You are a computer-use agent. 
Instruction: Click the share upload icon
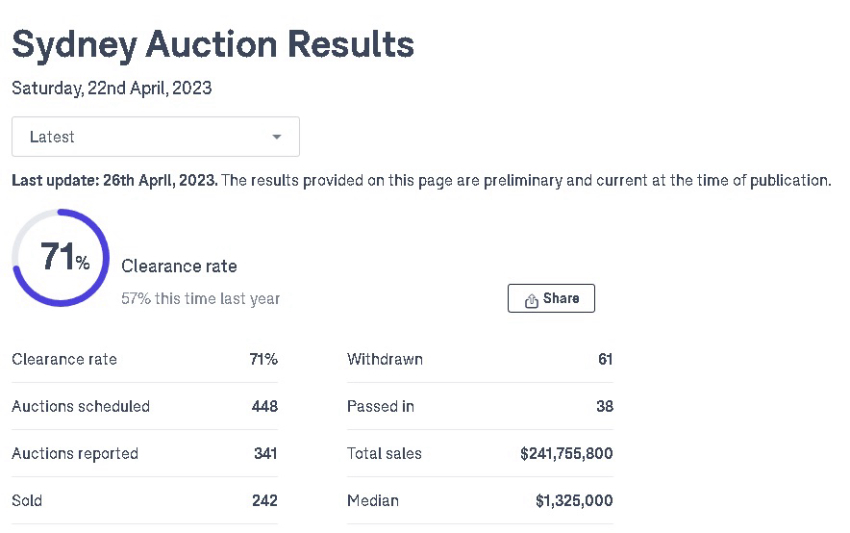click(x=531, y=300)
